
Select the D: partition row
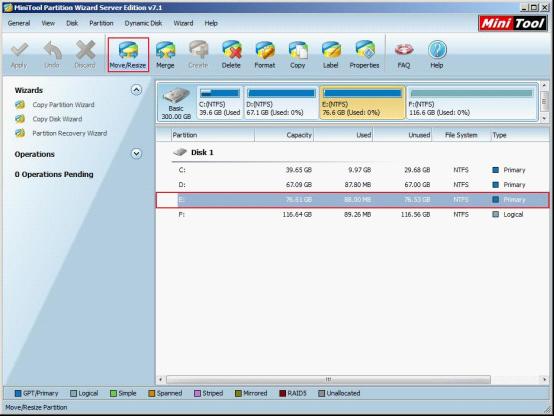click(x=353, y=185)
